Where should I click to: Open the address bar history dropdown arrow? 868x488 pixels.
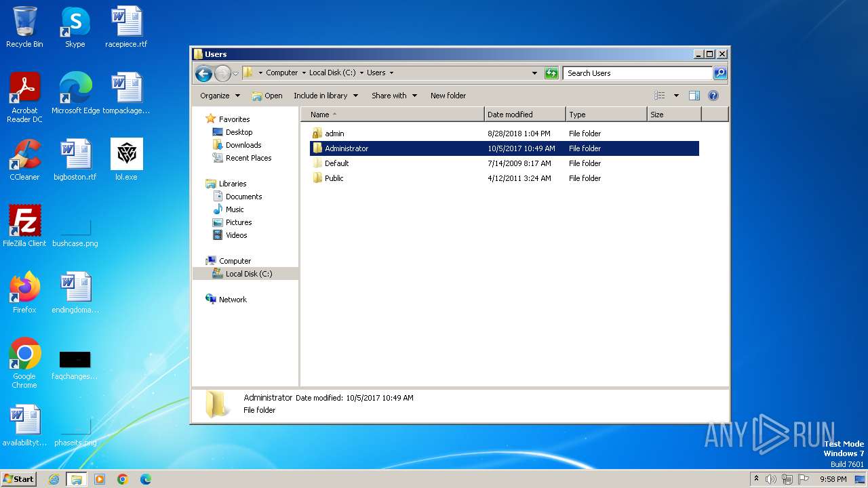534,73
